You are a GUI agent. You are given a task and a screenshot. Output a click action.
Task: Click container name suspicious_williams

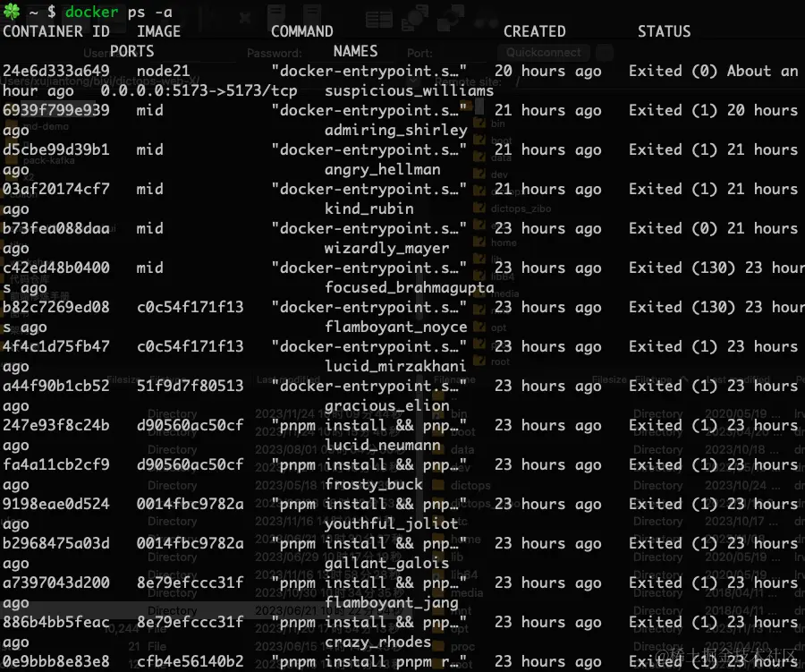[x=409, y=91]
